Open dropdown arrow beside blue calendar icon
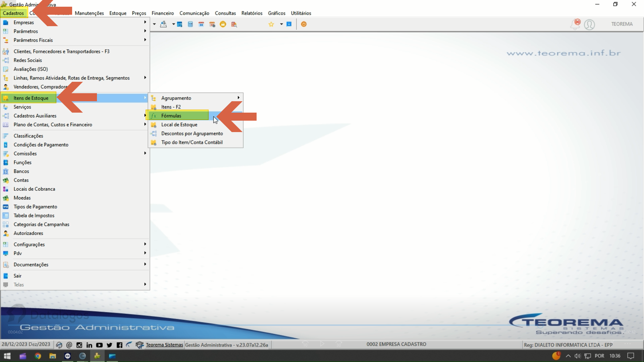The image size is (644, 362). [173, 24]
